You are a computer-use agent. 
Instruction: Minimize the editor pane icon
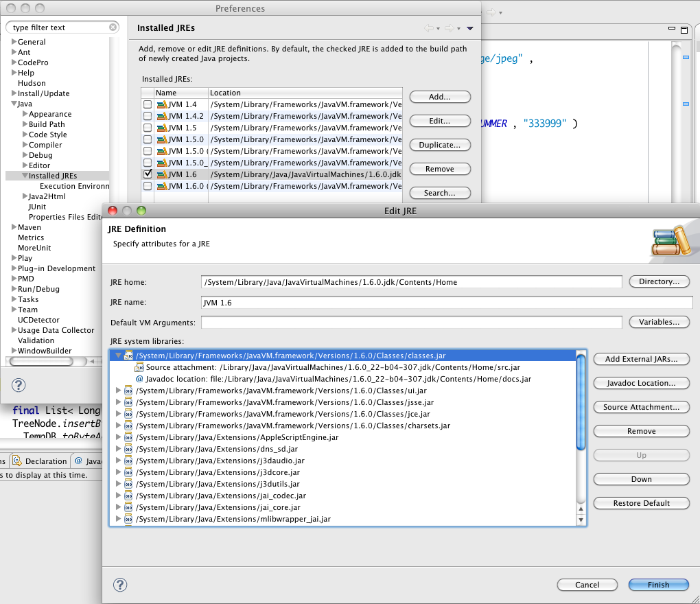tap(671, 28)
